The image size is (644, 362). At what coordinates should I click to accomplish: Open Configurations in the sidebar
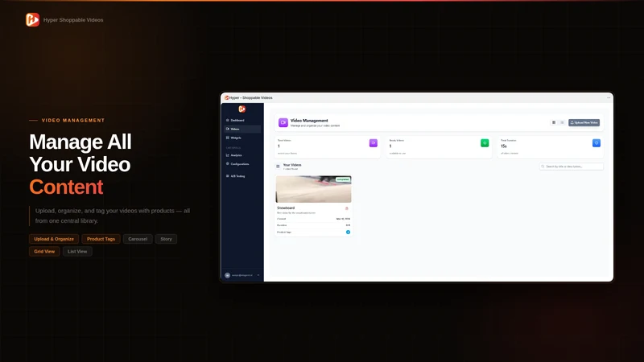click(242, 164)
